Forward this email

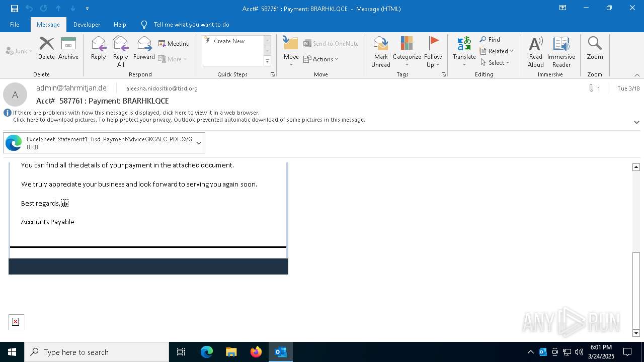tap(144, 49)
